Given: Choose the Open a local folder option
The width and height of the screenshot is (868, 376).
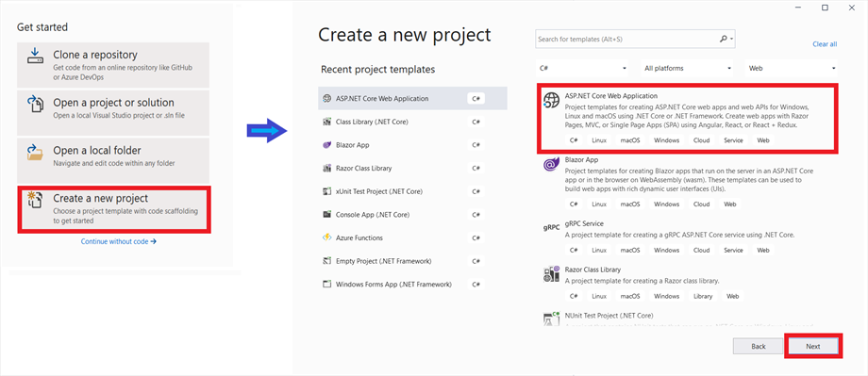Looking at the screenshot, I should pos(113,160).
